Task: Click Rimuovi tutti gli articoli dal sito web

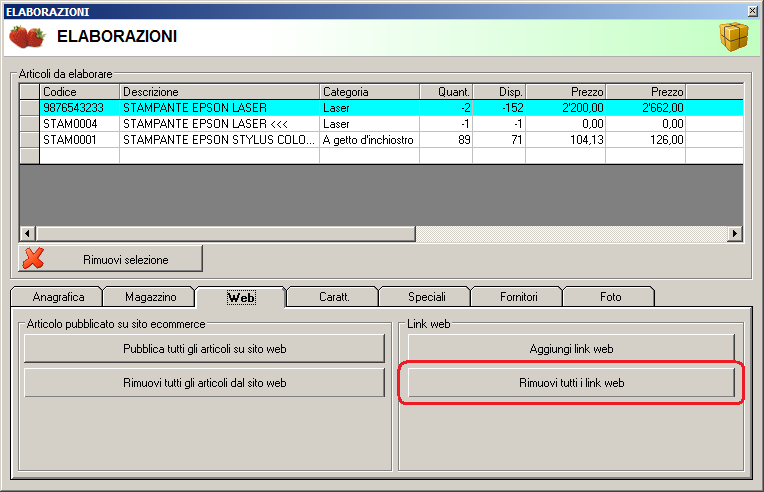Action: 205,383
